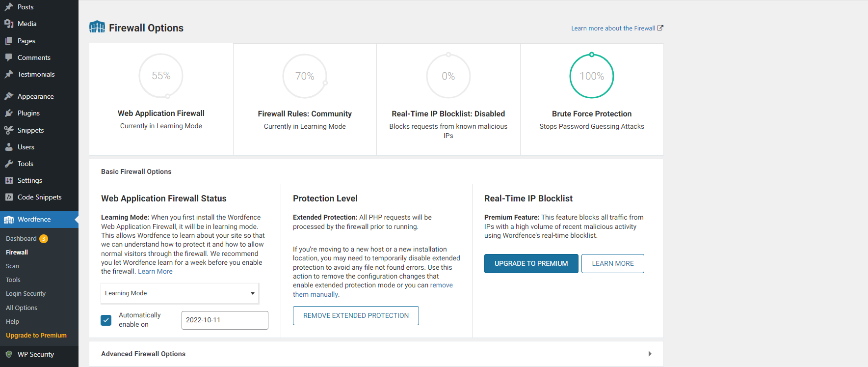868x367 pixels.
Task: Click external link icon beside Learn more
Action: coord(660,28)
